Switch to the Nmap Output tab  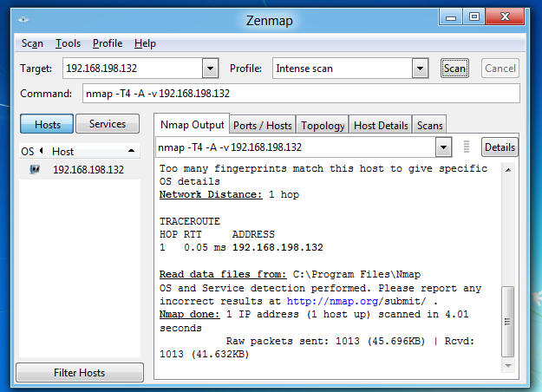click(192, 124)
